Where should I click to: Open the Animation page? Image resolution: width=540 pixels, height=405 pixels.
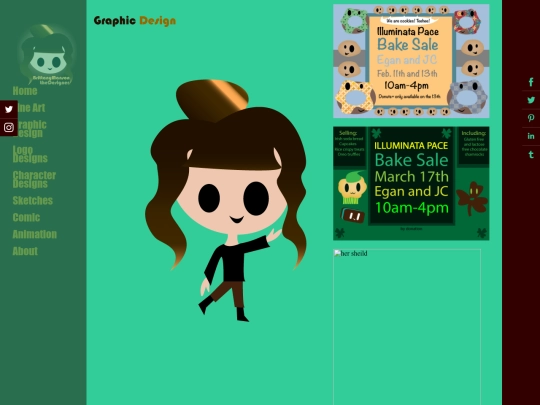(x=34, y=234)
